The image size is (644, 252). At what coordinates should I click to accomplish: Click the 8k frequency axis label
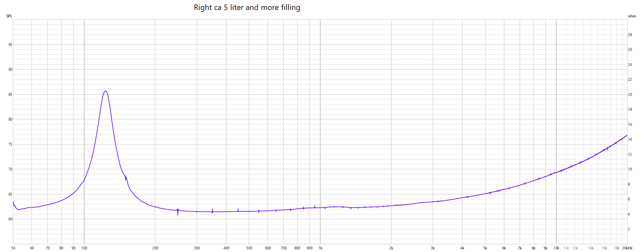tap(534, 248)
